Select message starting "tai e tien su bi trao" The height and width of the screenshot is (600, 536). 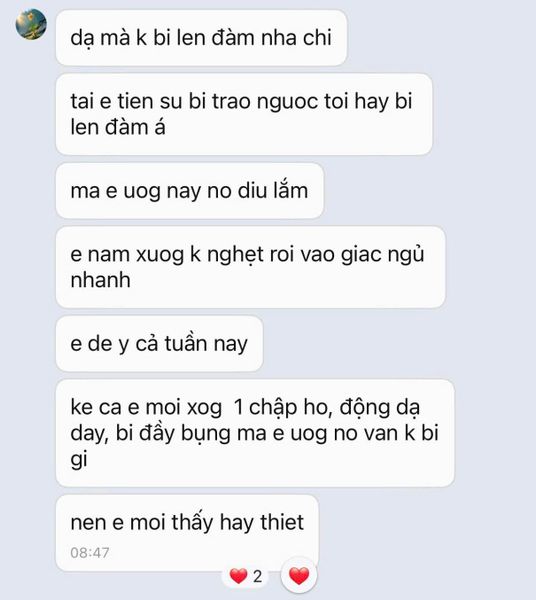coord(244,114)
